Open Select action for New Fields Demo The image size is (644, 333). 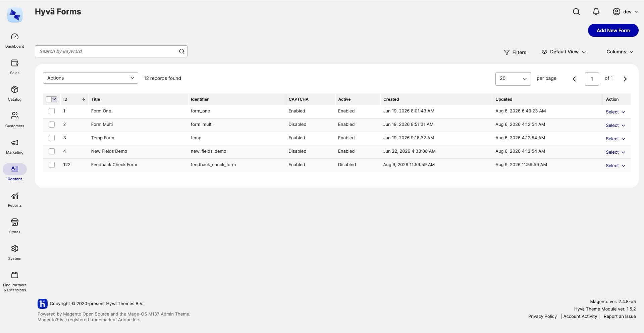[x=615, y=152]
